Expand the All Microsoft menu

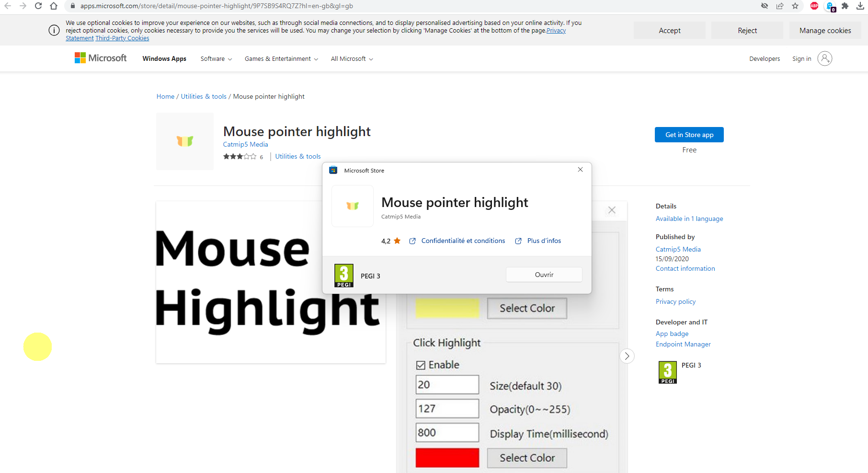pyautogui.click(x=352, y=58)
